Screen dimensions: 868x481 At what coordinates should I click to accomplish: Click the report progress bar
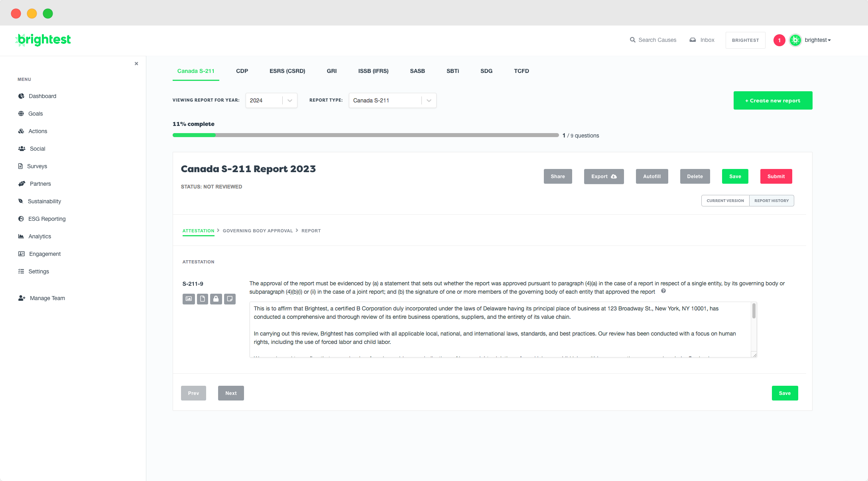tap(366, 135)
